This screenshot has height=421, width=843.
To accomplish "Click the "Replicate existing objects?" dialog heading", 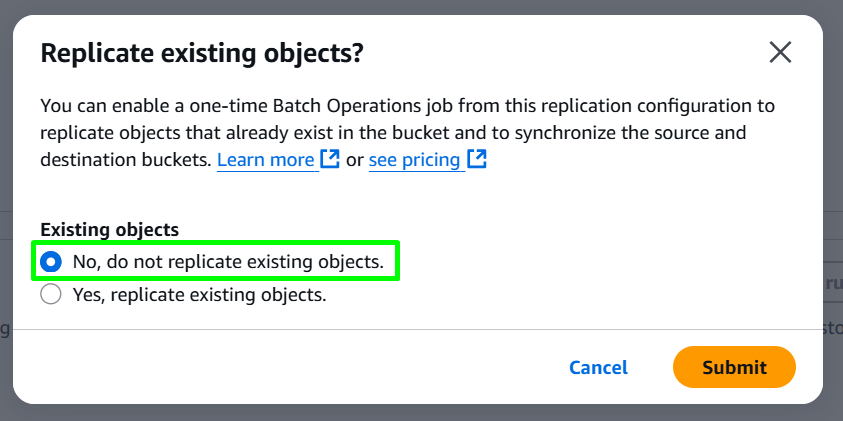I will pyautogui.click(x=202, y=54).
